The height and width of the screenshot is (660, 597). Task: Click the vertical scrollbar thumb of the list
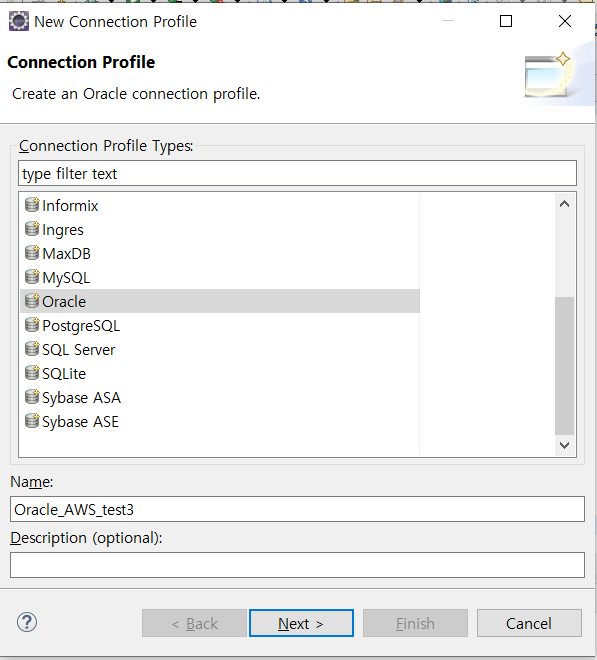(x=565, y=366)
